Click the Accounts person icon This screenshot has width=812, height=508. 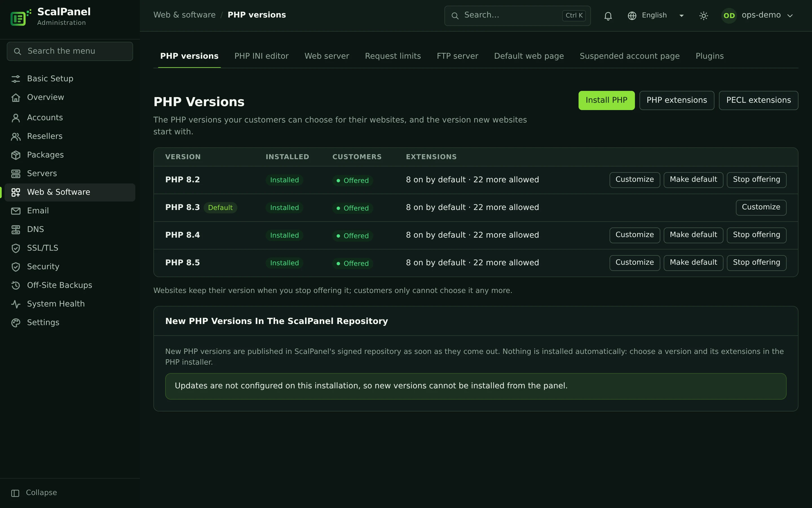16,118
